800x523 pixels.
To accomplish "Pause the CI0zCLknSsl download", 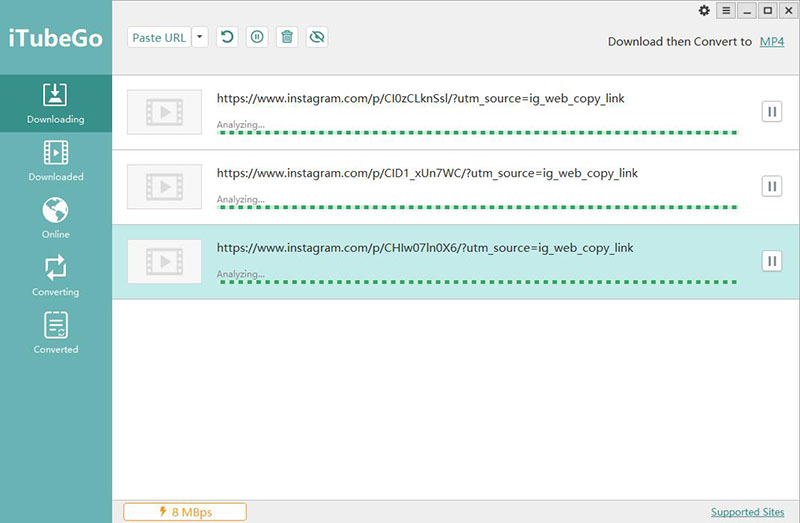I will click(x=772, y=112).
